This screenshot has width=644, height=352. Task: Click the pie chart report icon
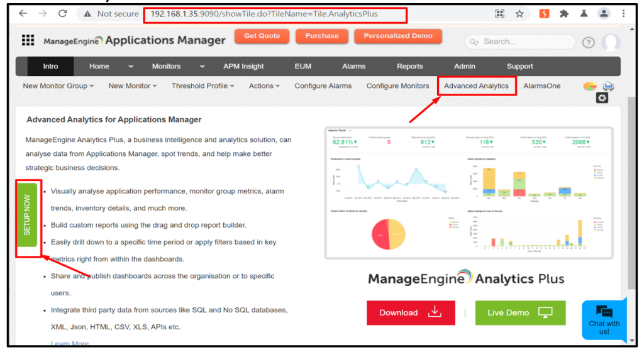tap(590, 86)
